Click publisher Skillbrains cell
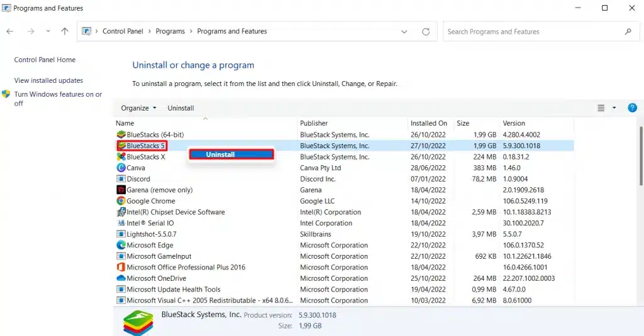The width and height of the screenshot is (644, 336). click(x=316, y=234)
